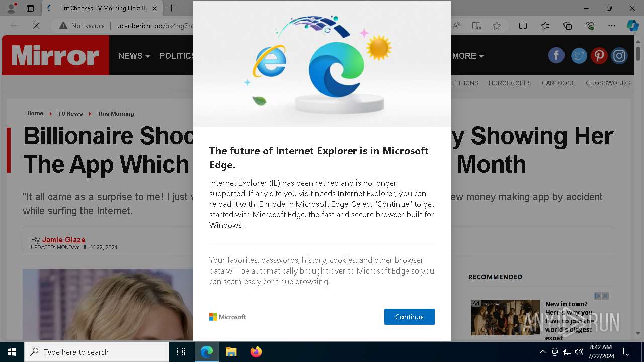Open the Facebook icon
Screen dimensions: 644x362
click(556, 55)
